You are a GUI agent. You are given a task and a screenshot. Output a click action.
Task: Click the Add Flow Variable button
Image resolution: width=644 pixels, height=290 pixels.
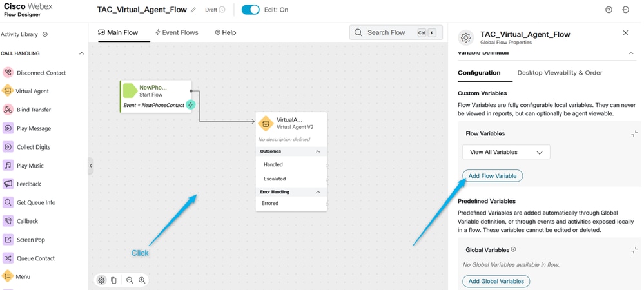[493, 176]
